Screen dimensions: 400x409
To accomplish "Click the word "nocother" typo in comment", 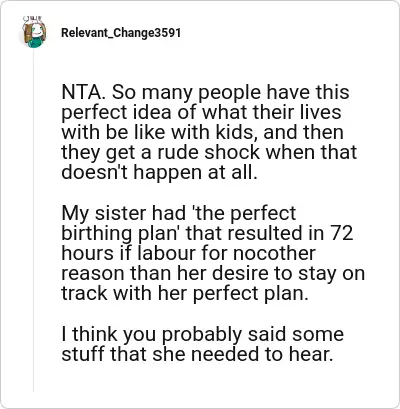I will 273,253.
